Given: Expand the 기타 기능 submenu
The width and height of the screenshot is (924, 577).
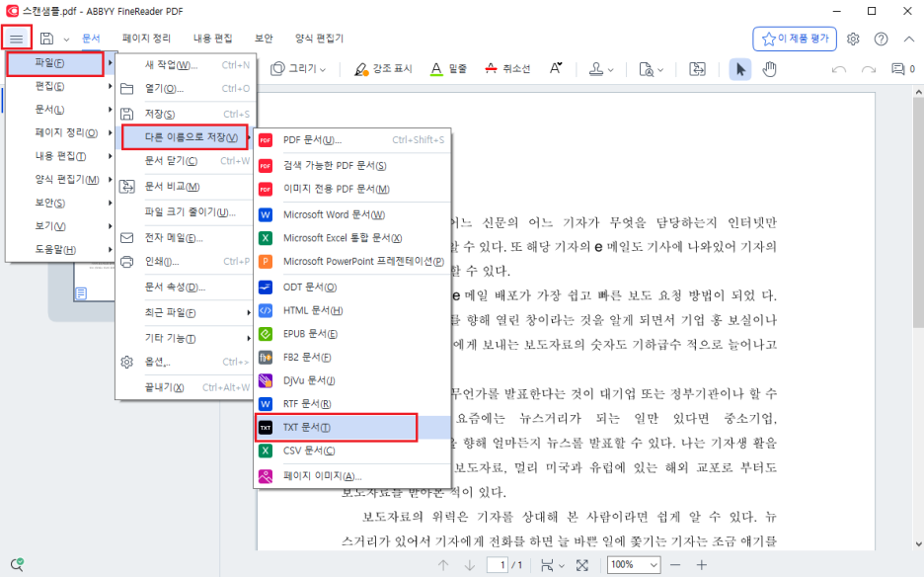Looking at the screenshot, I should 185,338.
